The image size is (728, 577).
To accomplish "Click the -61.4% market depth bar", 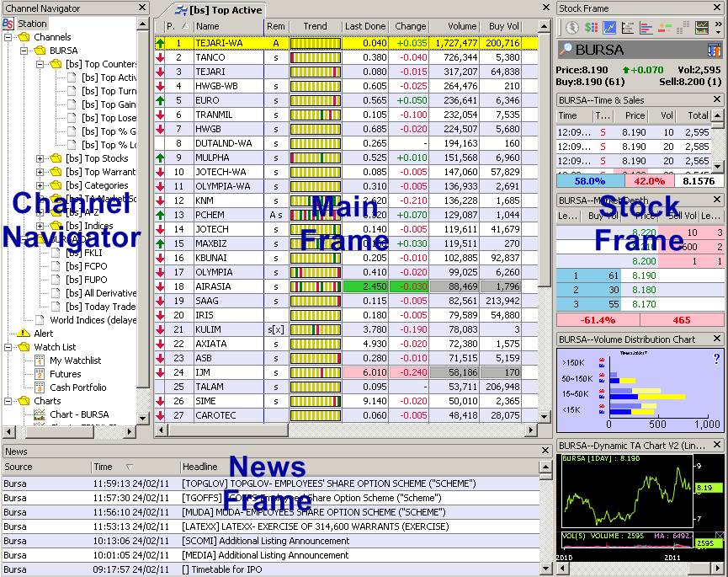I will (x=598, y=320).
